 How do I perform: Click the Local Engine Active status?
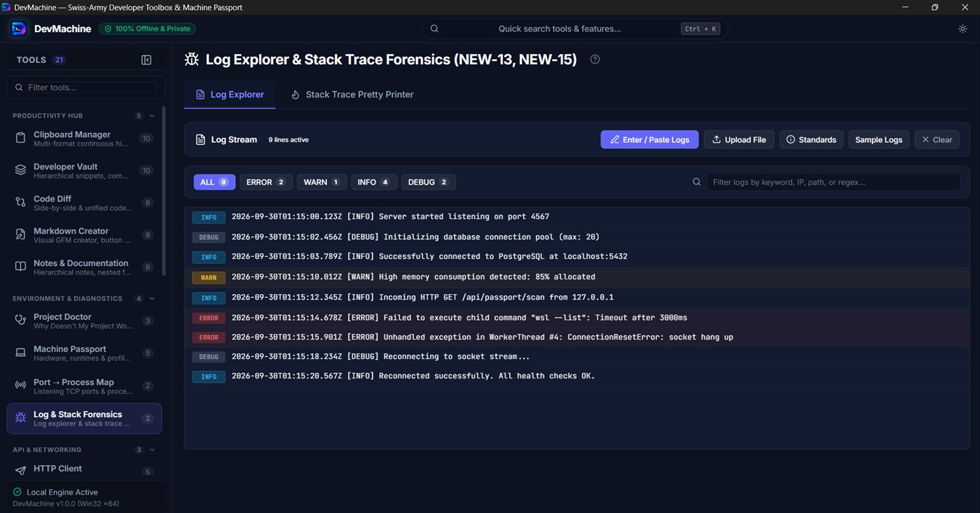(x=55, y=492)
